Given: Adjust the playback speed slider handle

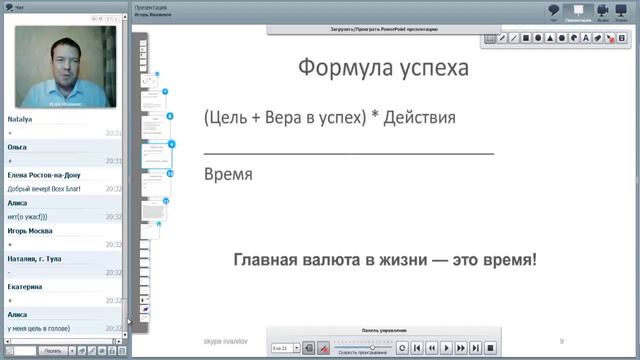Looking at the screenshot, I should [372, 347].
